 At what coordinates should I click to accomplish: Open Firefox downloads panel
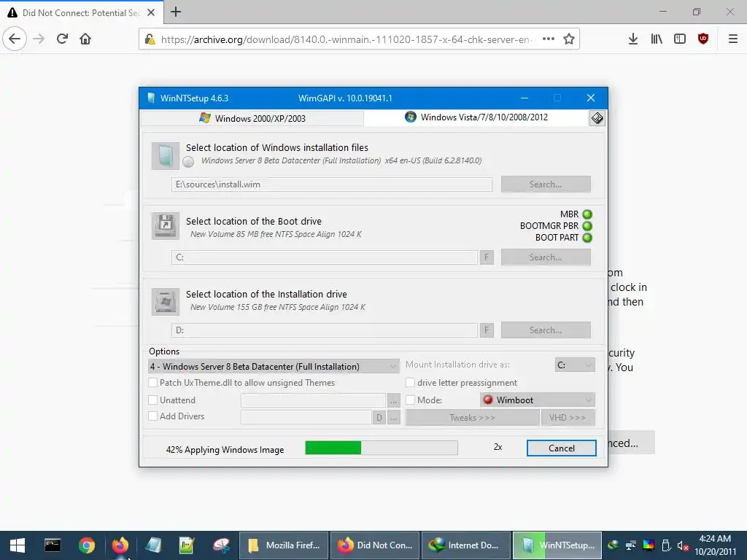tap(633, 39)
